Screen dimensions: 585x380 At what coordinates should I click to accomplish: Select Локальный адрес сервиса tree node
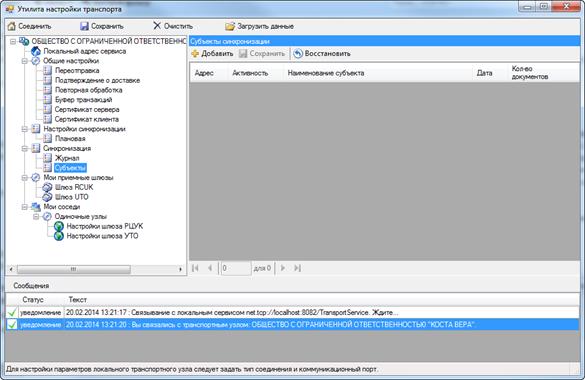85,51
